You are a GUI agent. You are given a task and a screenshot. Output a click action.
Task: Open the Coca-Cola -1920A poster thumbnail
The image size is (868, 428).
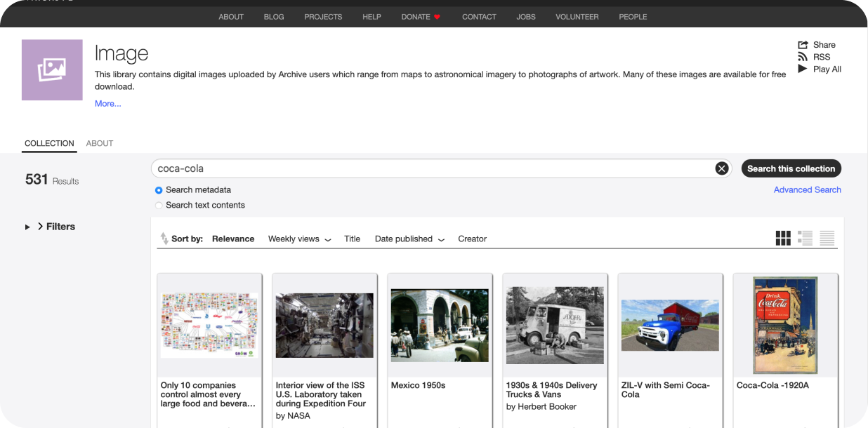click(785, 326)
